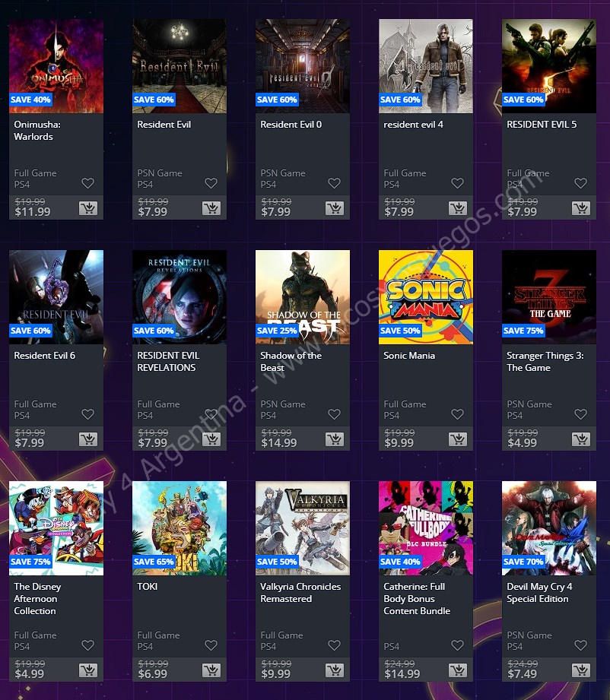Screen dimensions: 610x700
Task: Open Sonic Mania title link
Action: (x=409, y=356)
